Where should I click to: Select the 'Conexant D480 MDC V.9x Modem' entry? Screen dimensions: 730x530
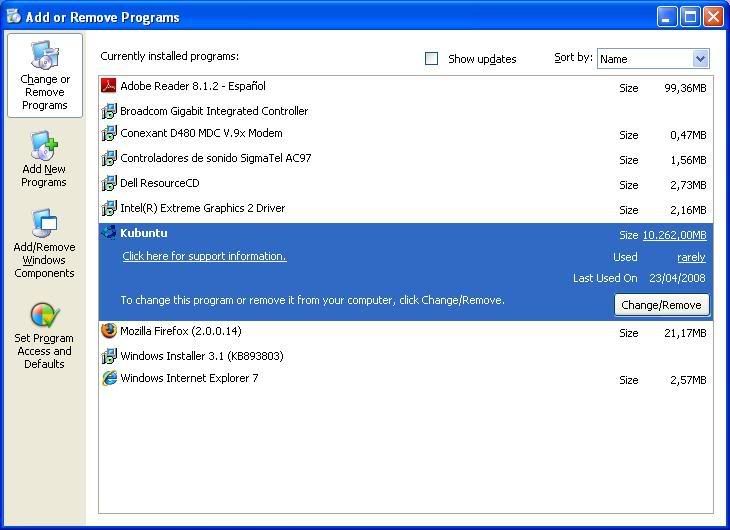(x=406, y=134)
